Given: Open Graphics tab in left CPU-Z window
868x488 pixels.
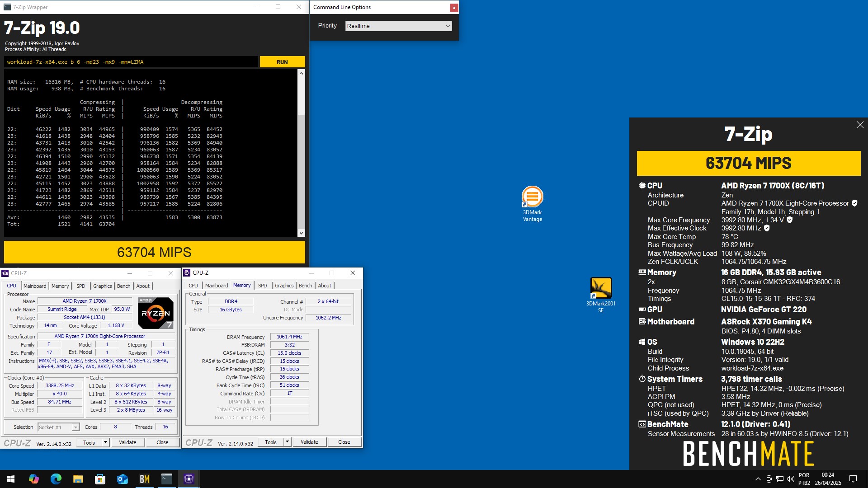Looking at the screenshot, I should [103, 286].
